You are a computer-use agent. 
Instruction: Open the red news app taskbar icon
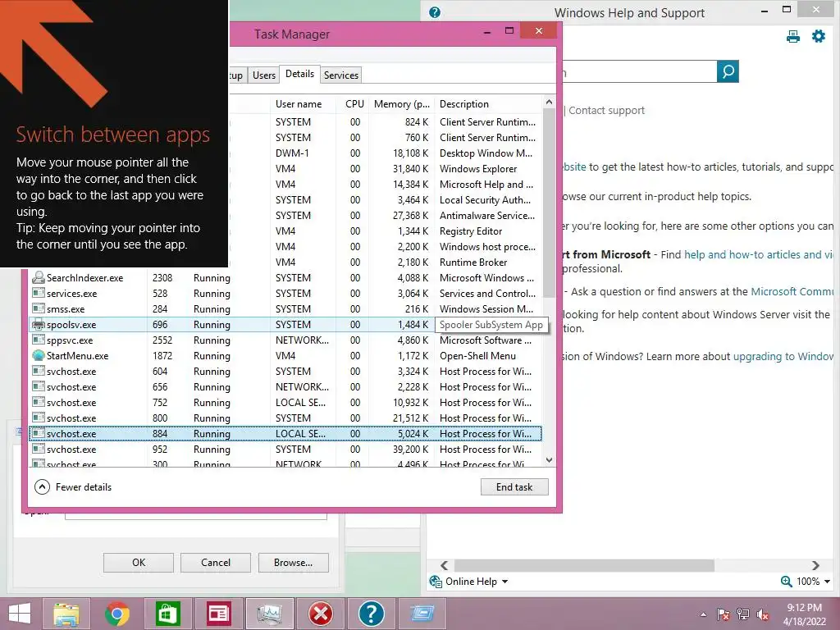[x=218, y=614]
